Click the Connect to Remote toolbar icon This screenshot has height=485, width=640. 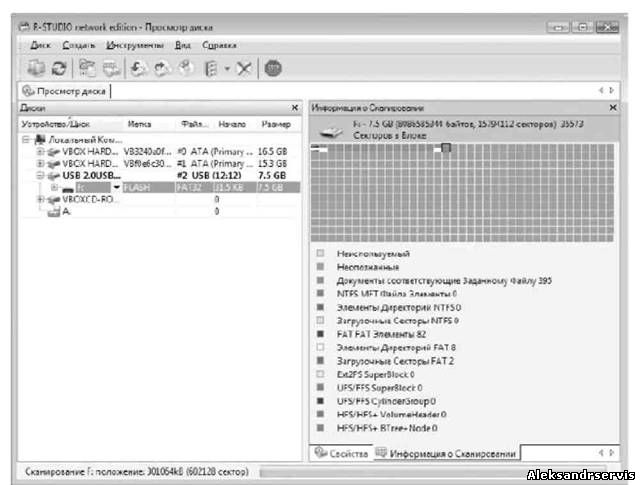pyautogui.click(x=36, y=68)
